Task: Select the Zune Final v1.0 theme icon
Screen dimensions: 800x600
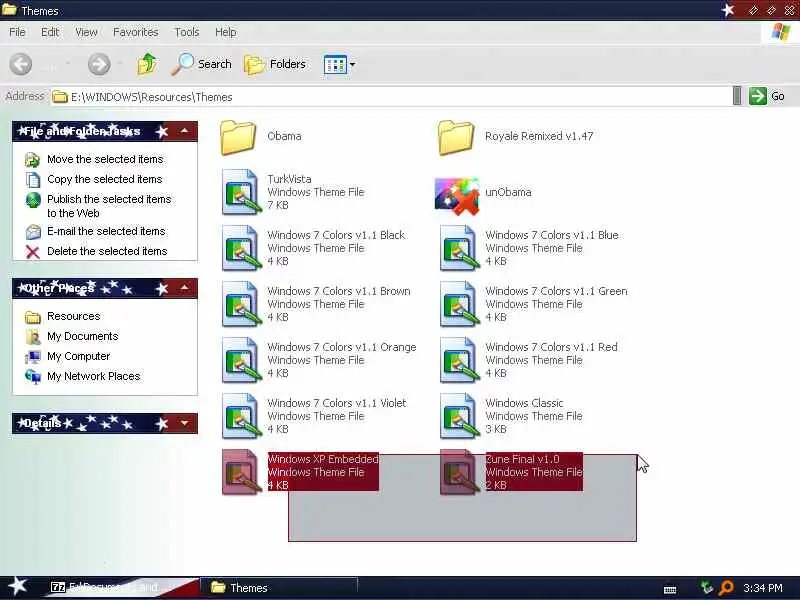Action: click(x=459, y=472)
